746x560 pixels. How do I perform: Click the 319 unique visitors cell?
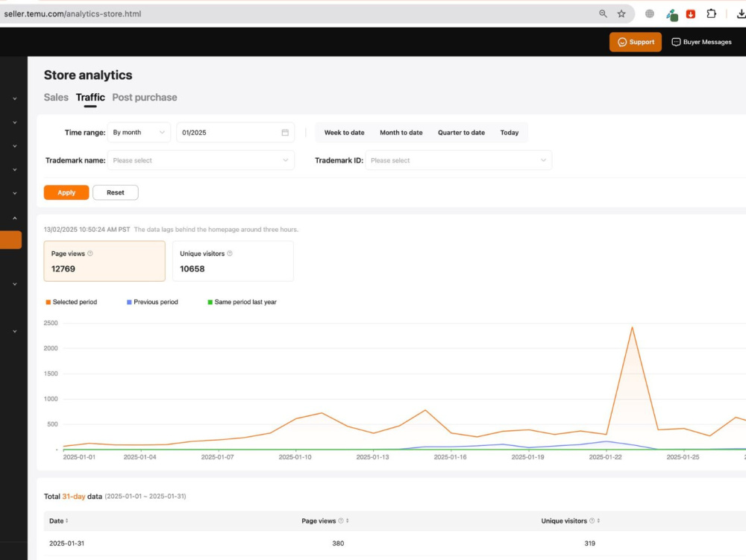589,544
